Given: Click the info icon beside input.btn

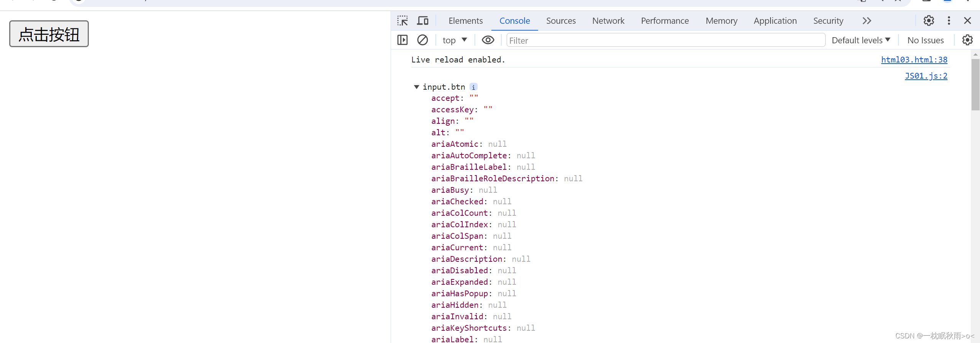Looking at the screenshot, I should pyautogui.click(x=473, y=87).
